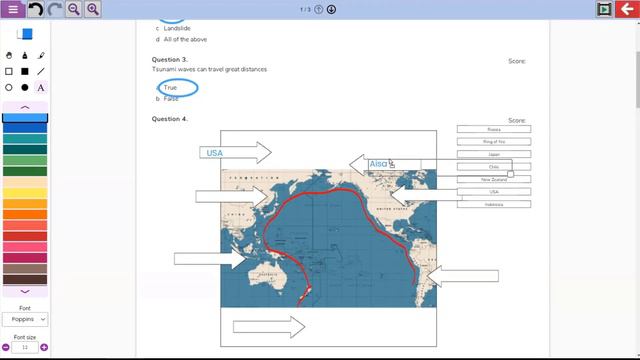The width and height of the screenshot is (640, 360).
Task: Click the USA text in the arrow
Action: point(215,153)
